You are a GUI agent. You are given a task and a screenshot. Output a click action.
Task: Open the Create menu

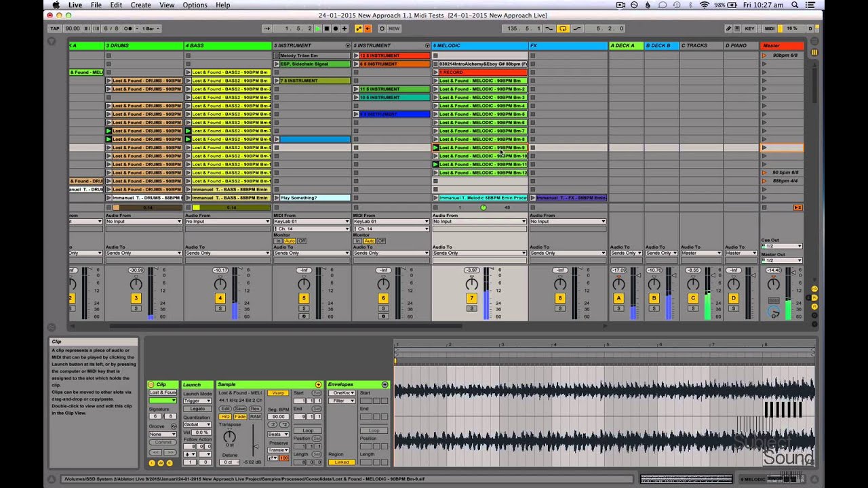coord(141,5)
